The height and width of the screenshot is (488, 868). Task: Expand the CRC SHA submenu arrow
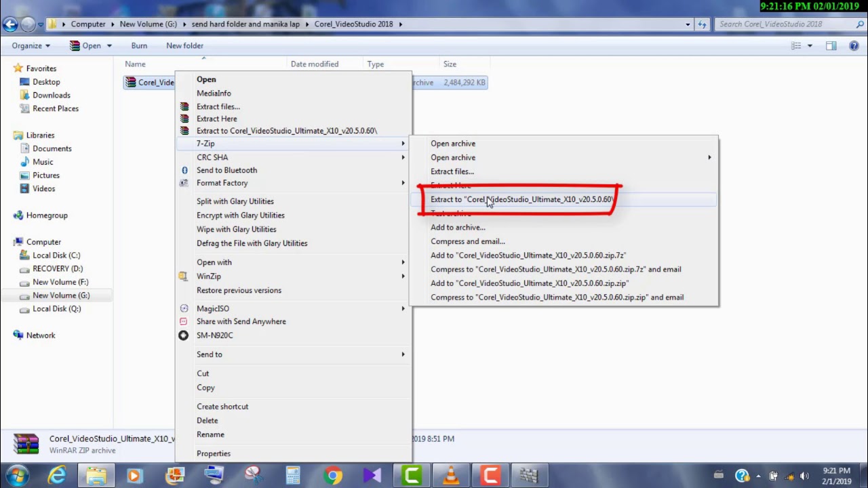(403, 157)
